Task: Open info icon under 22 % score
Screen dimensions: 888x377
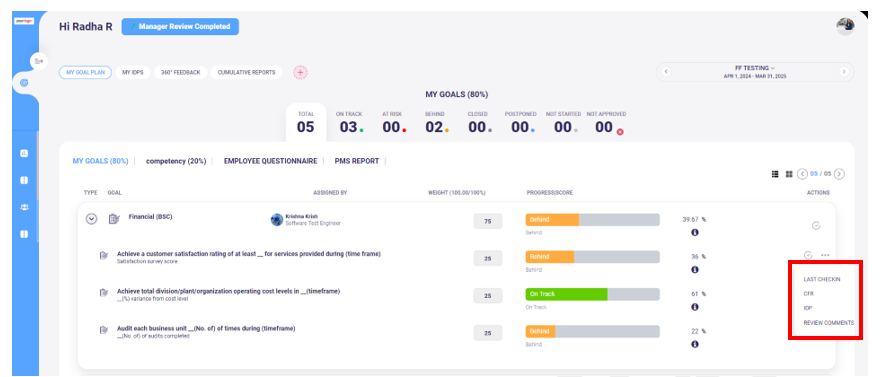Action: [x=694, y=344]
